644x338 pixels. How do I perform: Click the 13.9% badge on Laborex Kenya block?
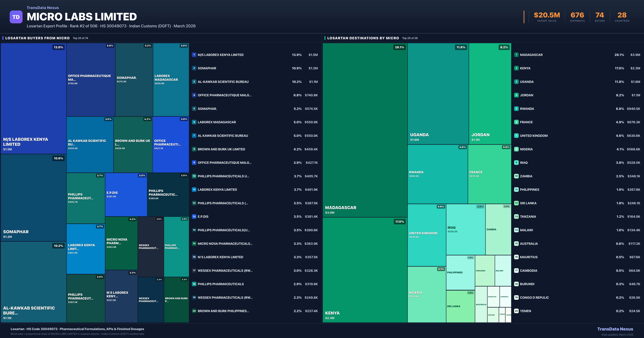pyautogui.click(x=58, y=47)
